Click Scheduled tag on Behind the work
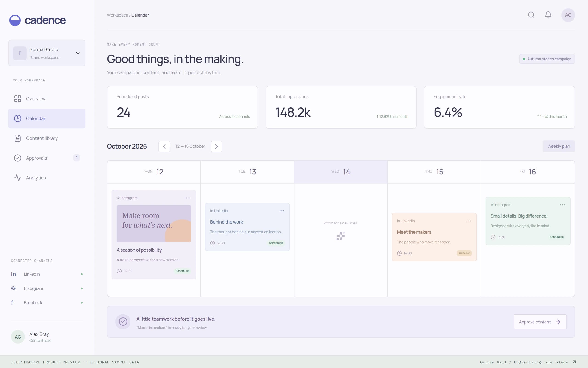 coord(276,243)
